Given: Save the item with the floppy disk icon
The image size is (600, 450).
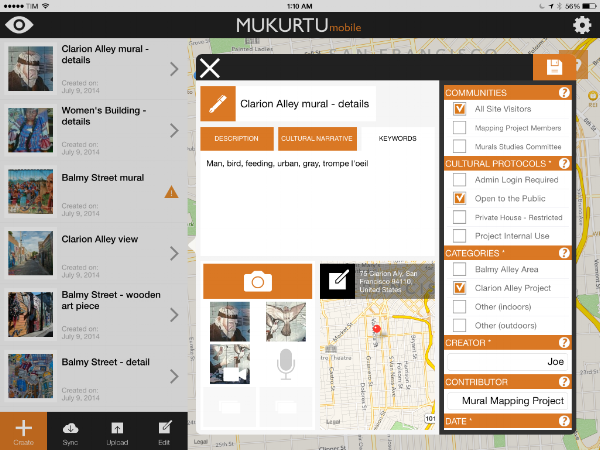Looking at the screenshot, I should pyautogui.click(x=554, y=67).
